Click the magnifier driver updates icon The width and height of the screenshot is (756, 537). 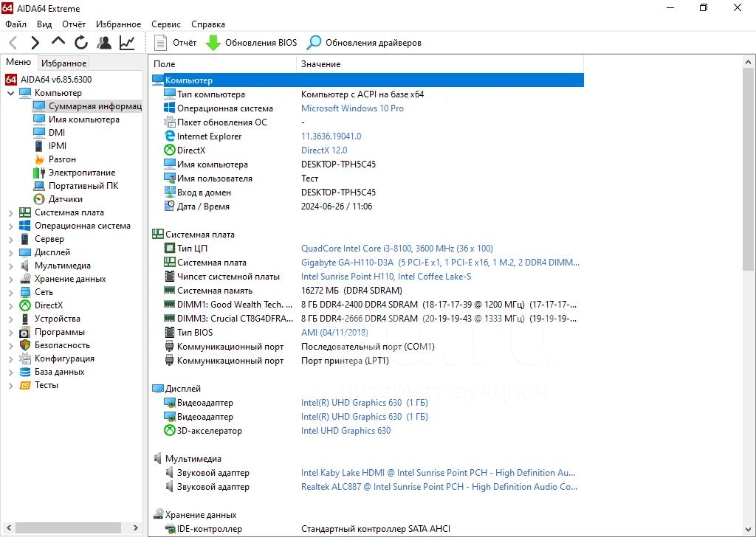(314, 43)
